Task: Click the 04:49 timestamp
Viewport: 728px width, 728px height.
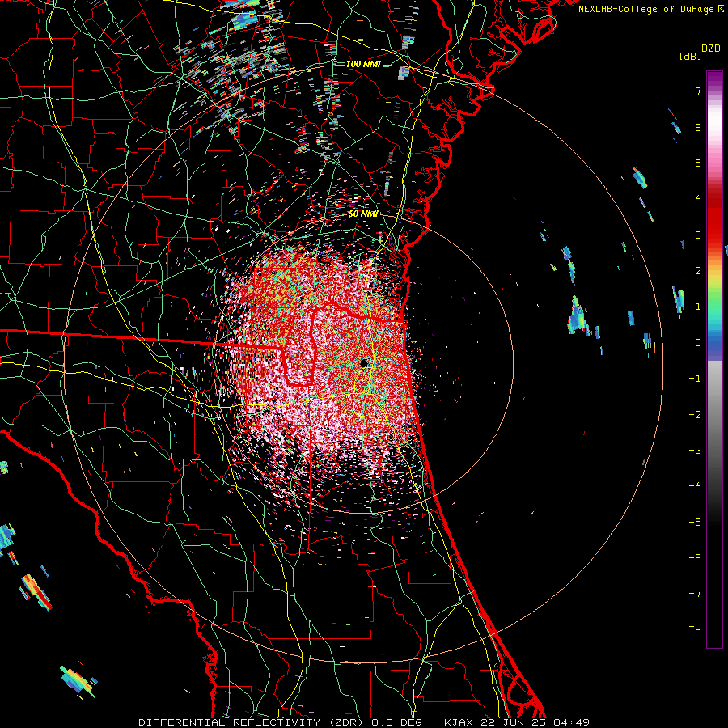Action: pos(572,722)
